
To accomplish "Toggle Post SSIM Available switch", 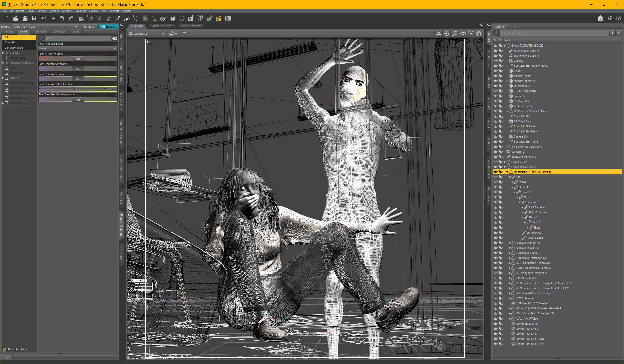I will click(x=78, y=59).
